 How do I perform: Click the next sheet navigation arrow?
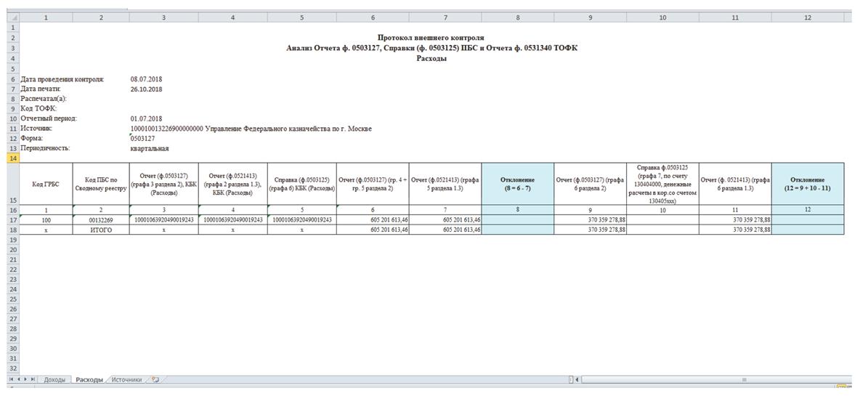(x=24, y=379)
